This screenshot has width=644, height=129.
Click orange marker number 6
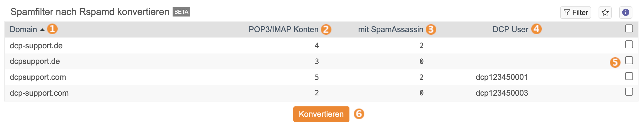pos(359,114)
